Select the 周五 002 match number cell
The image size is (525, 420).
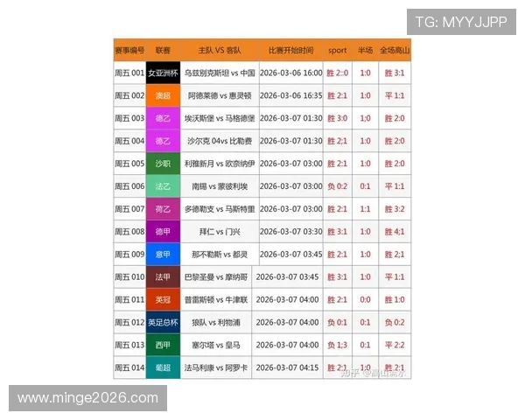[129, 95]
